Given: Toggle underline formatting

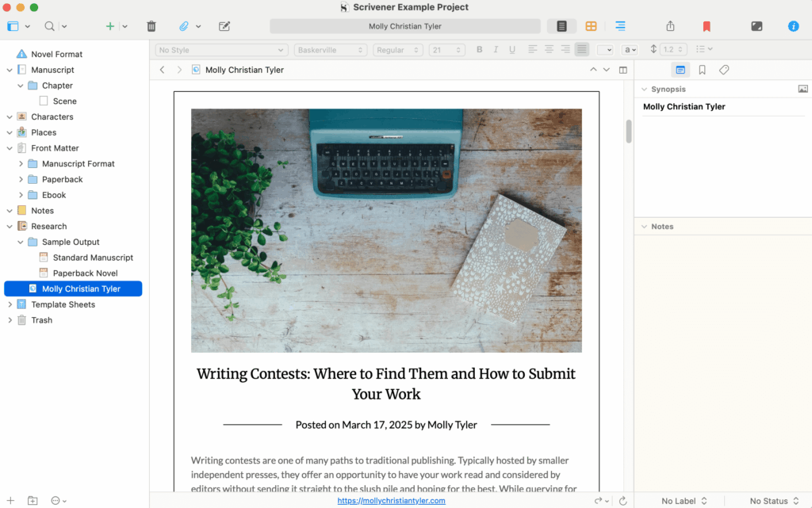Looking at the screenshot, I should pos(512,50).
